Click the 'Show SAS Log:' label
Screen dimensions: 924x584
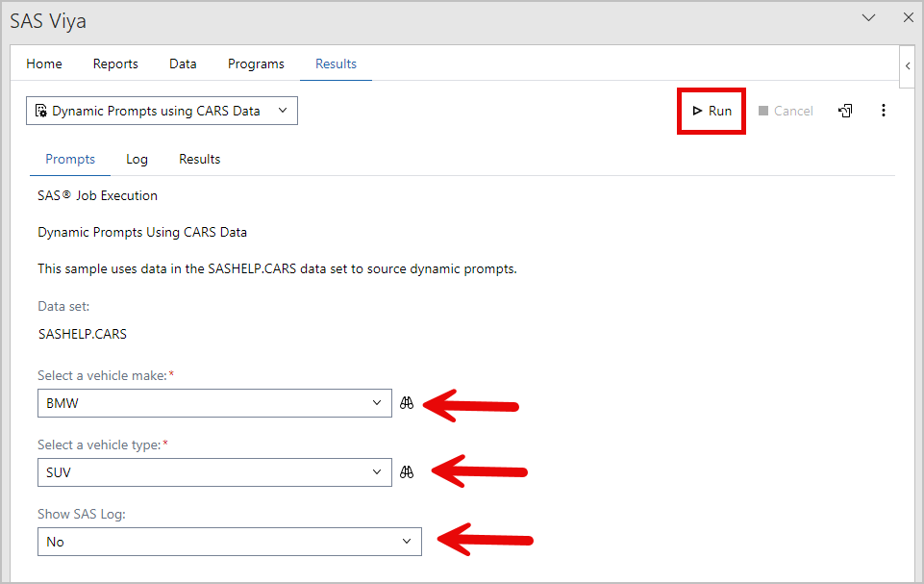pyautogui.click(x=82, y=515)
